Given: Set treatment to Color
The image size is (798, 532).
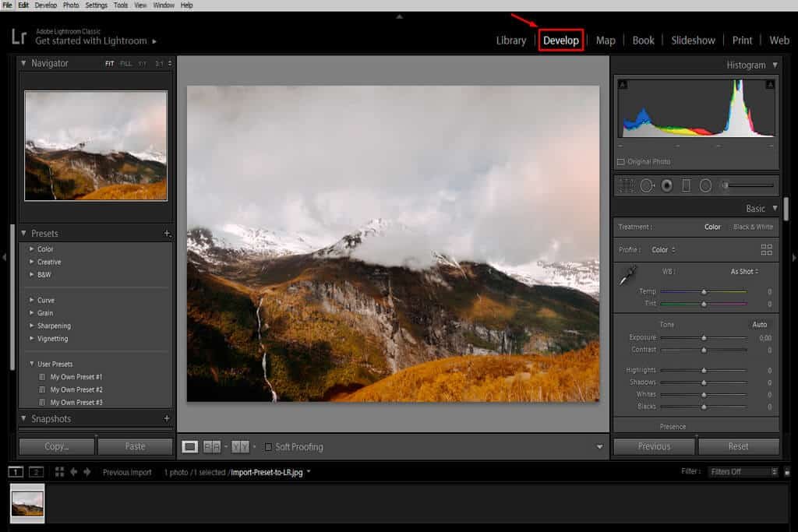Looking at the screenshot, I should tap(712, 227).
